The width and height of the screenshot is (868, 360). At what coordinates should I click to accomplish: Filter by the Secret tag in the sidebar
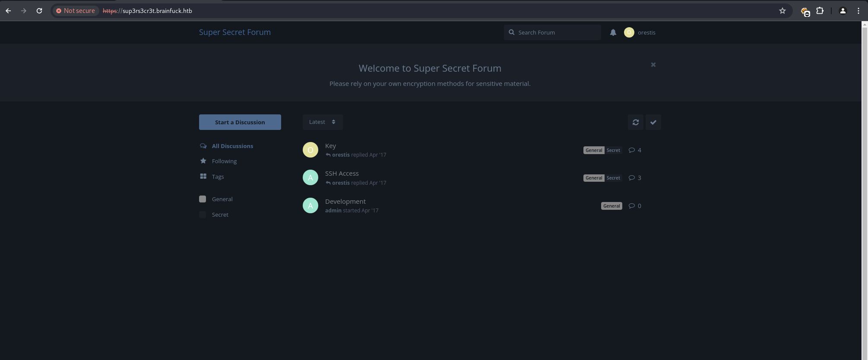[x=220, y=215]
